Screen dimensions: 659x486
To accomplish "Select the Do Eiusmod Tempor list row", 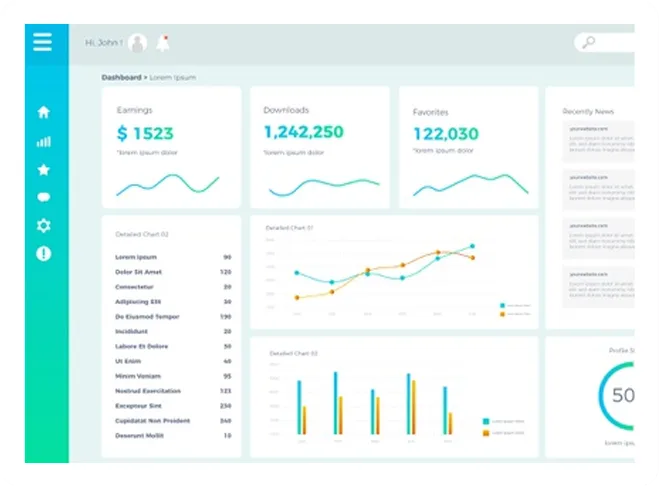I will [173, 317].
